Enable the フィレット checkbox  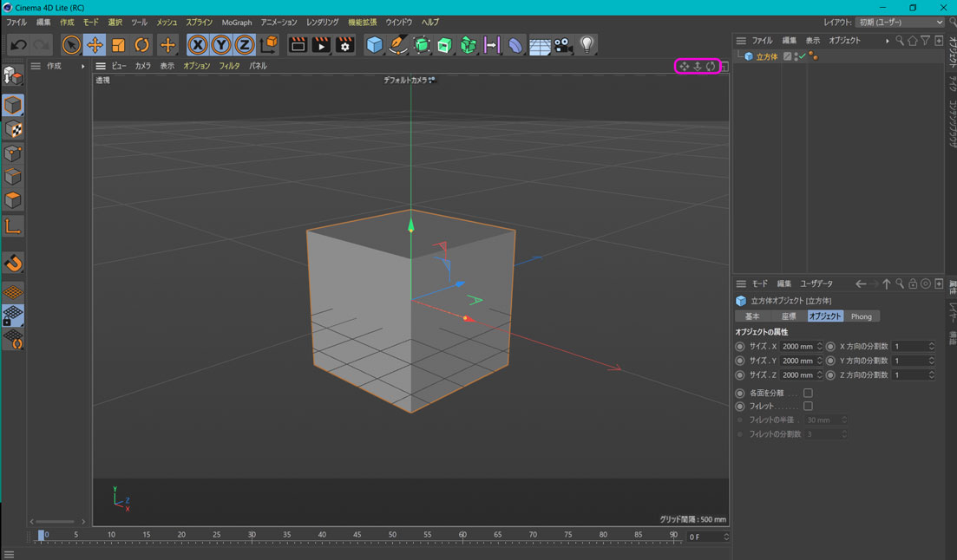808,406
